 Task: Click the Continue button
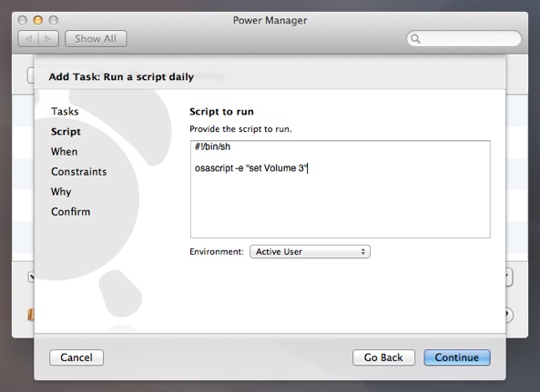[x=457, y=357]
